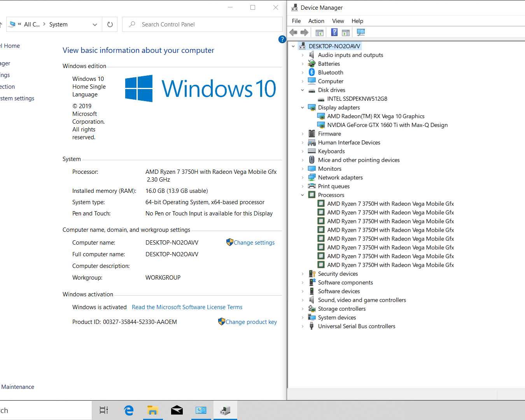Select the Batteries category icon
This screenshot has height=420, width=525.
click(311, 64)
